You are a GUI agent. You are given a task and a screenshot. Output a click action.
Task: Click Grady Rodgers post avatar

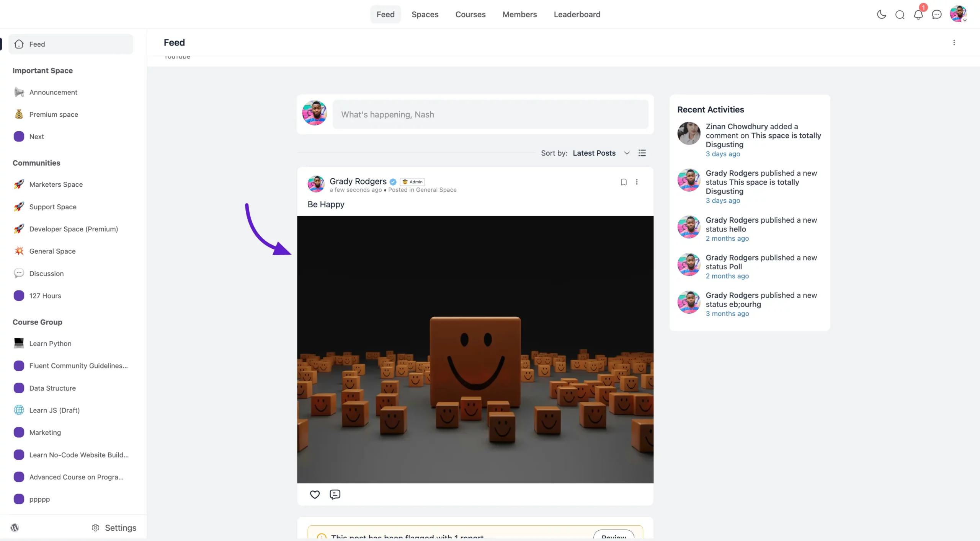[316, 184]
